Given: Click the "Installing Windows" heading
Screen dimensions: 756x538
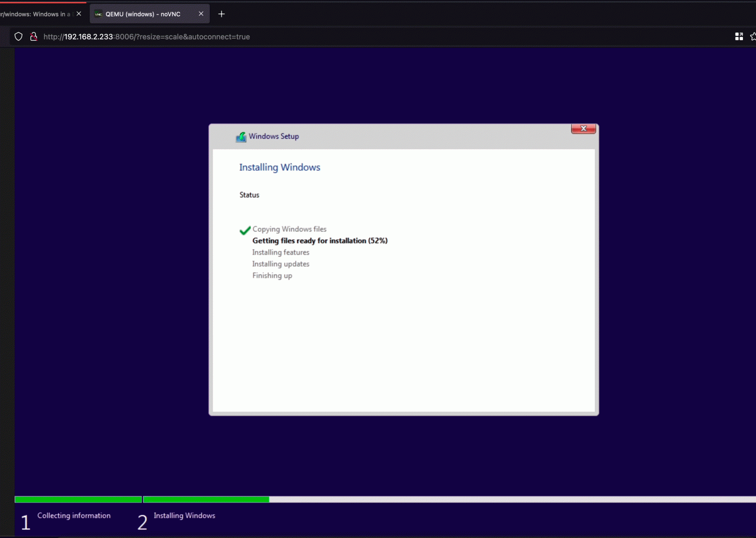Looking at the screenshot, I should point(280,167).
